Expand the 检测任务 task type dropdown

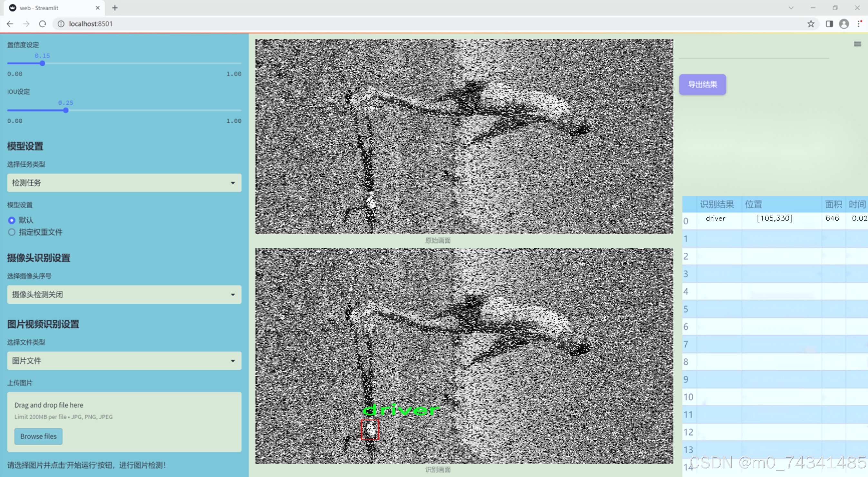coord(124,183)
